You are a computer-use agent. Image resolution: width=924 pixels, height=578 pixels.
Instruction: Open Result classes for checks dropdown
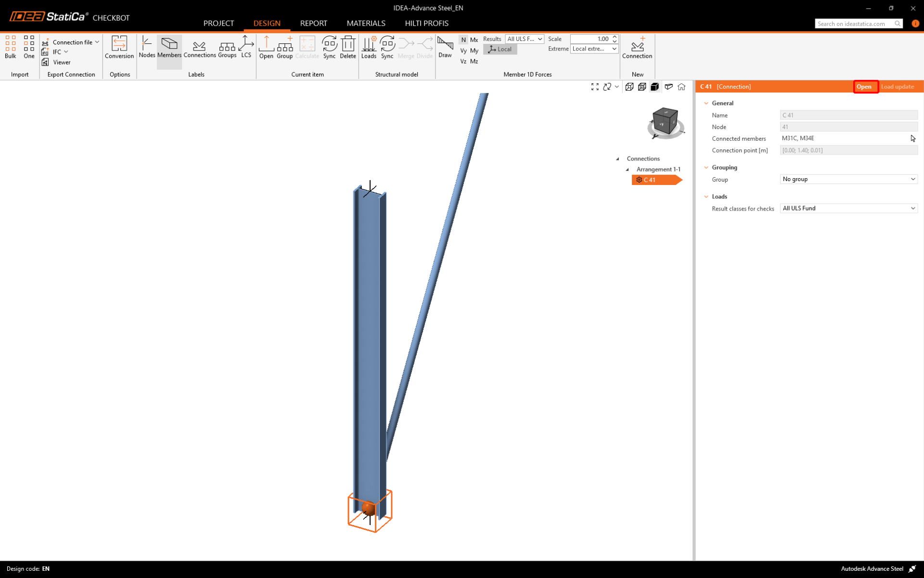point(848,208)
